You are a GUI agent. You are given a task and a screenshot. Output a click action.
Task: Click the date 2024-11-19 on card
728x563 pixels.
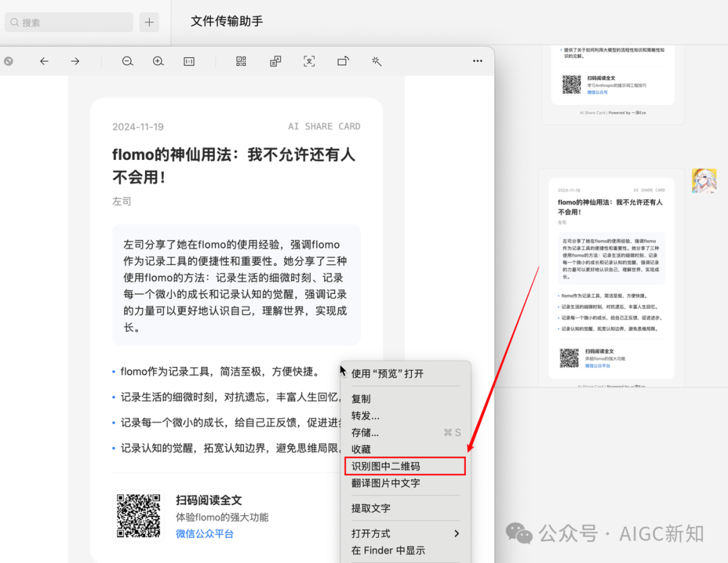[x=138, y=127]
